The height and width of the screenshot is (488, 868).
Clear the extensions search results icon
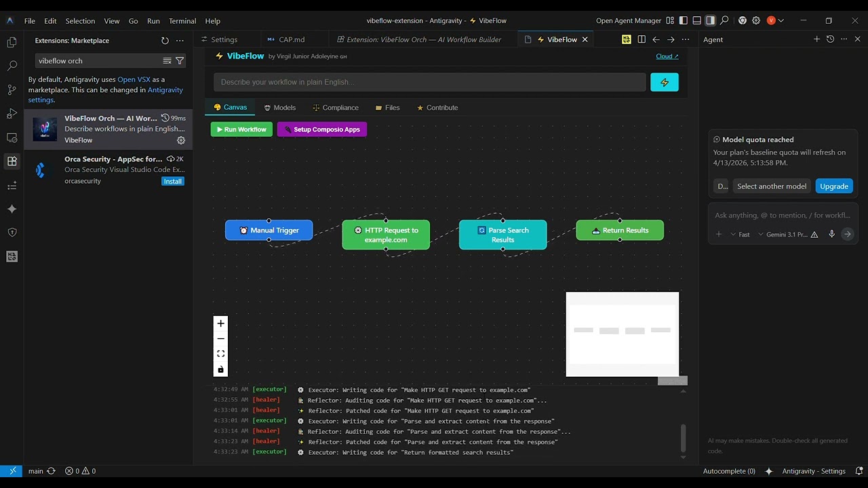click(x=167, y=61)
